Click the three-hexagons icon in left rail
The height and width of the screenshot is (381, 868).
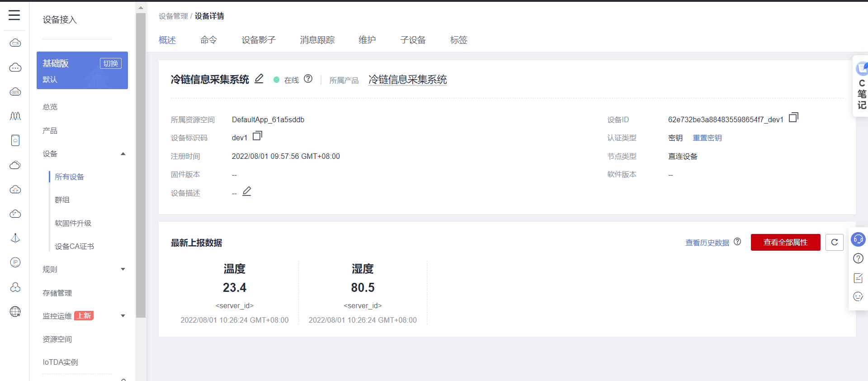point(15,287)
